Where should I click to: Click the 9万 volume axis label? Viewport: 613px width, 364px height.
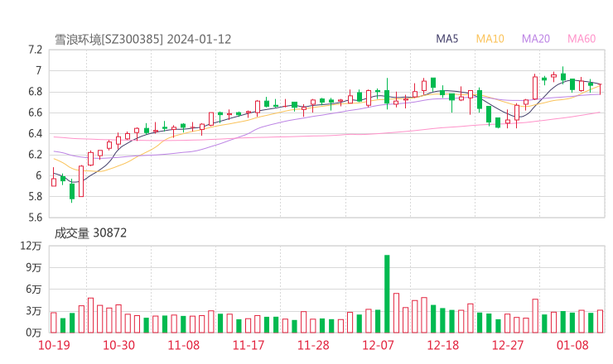click(x=34, y=267)
